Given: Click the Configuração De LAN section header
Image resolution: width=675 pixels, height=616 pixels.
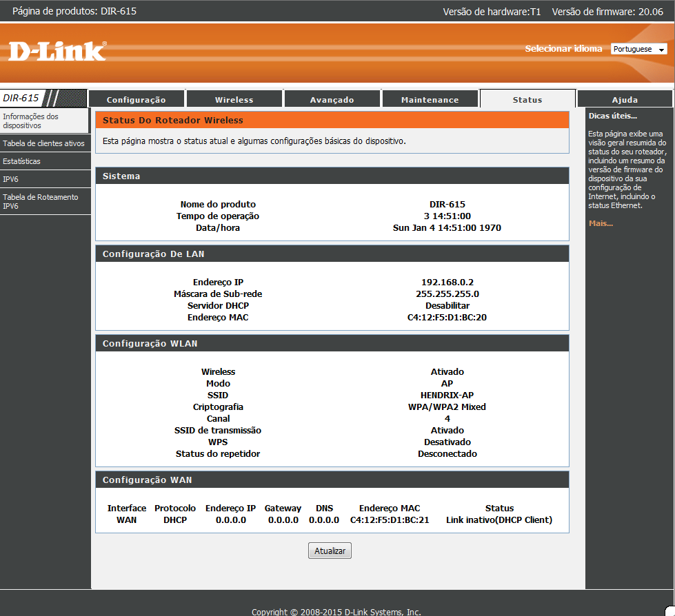Looking at the screenshot, I should click(332, 254).
